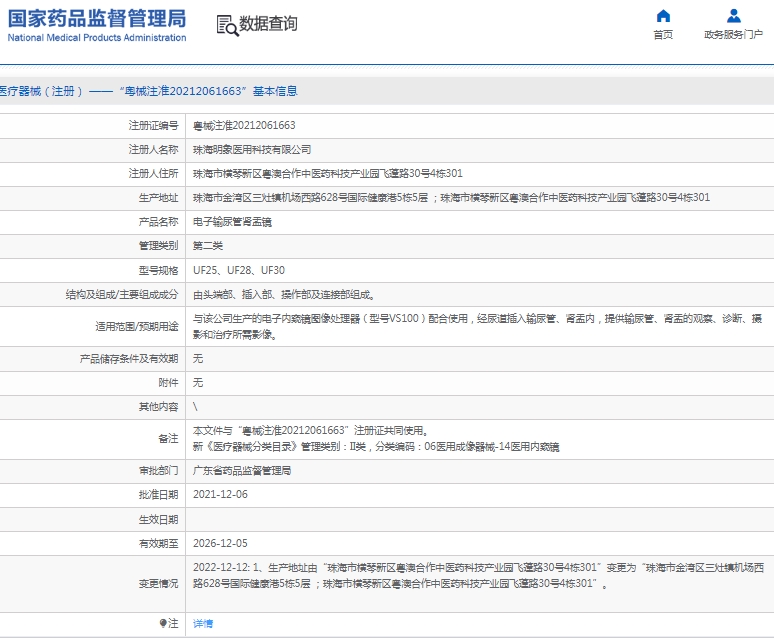The height and width of the screenshot is (641, 774).
Task: Click the 审批部门 row label
Action: pos(158,471)
